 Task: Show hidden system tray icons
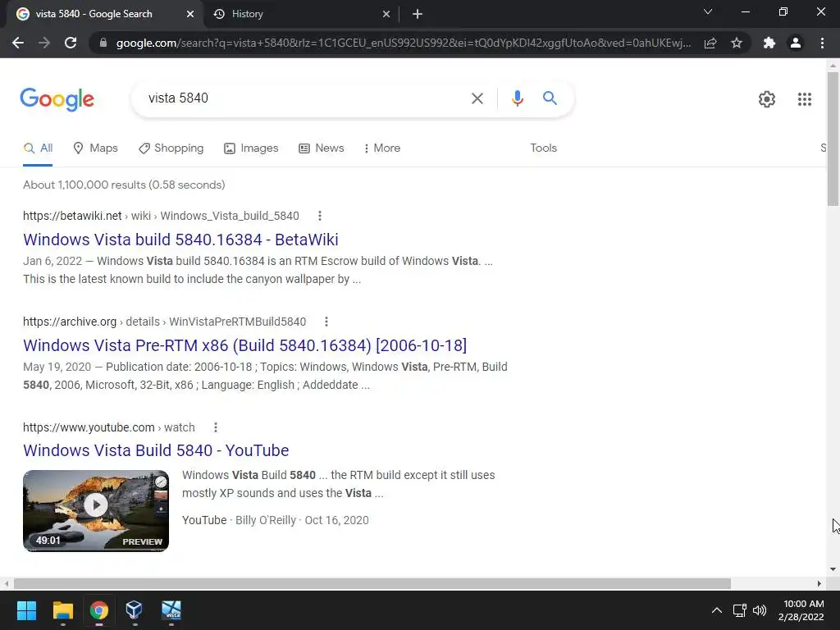pos(717,610)
